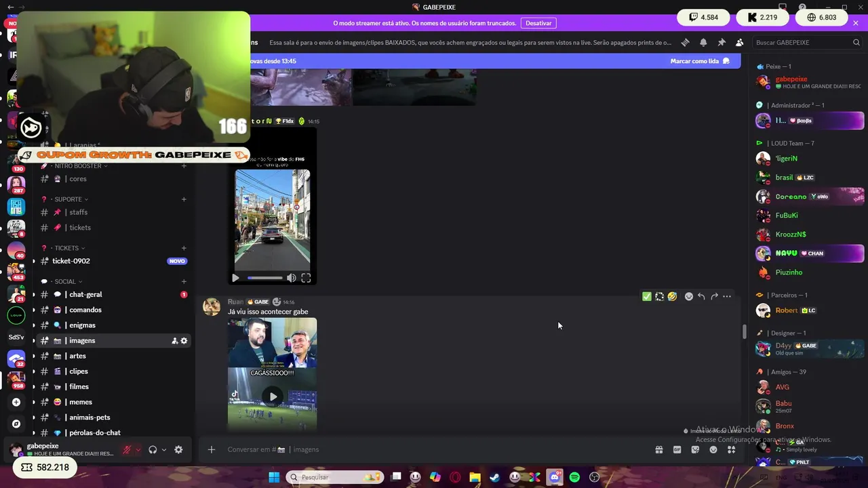Open more options on Ruan's message
The width and height of the screenshot is (868, 488).
(x=727, y=296)
